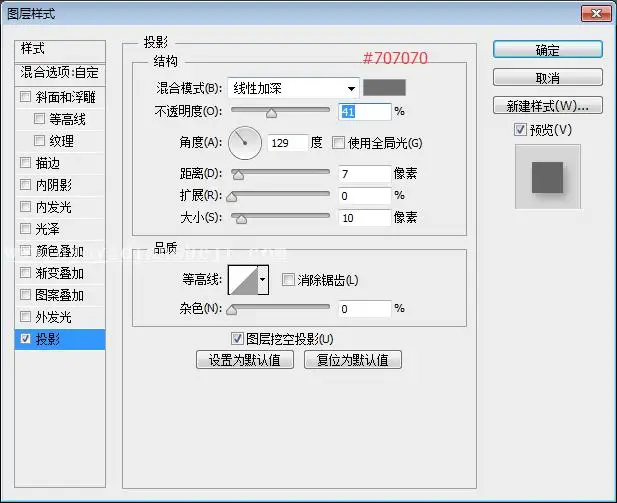Tick the 等高线 sub-option checkbox
Image resolution: width=617 pixels, height=503 pixels.
pos(39,118)
